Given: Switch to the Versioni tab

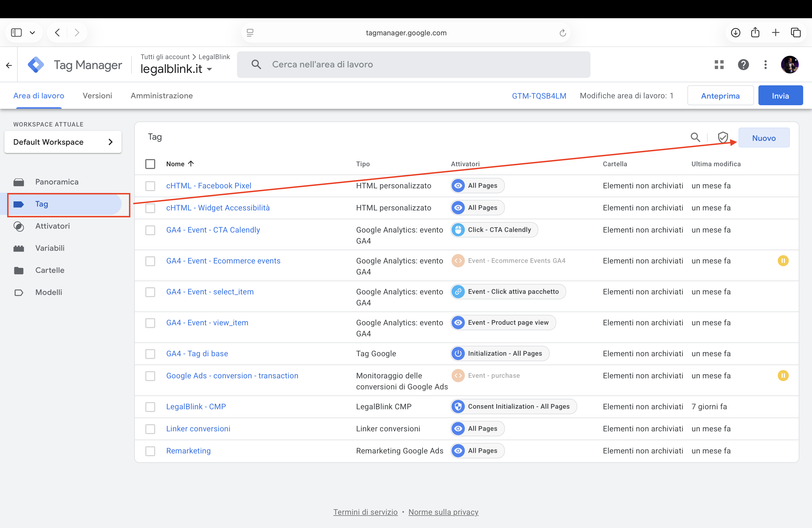Looking at the screenshot, I should coord(97,96).
